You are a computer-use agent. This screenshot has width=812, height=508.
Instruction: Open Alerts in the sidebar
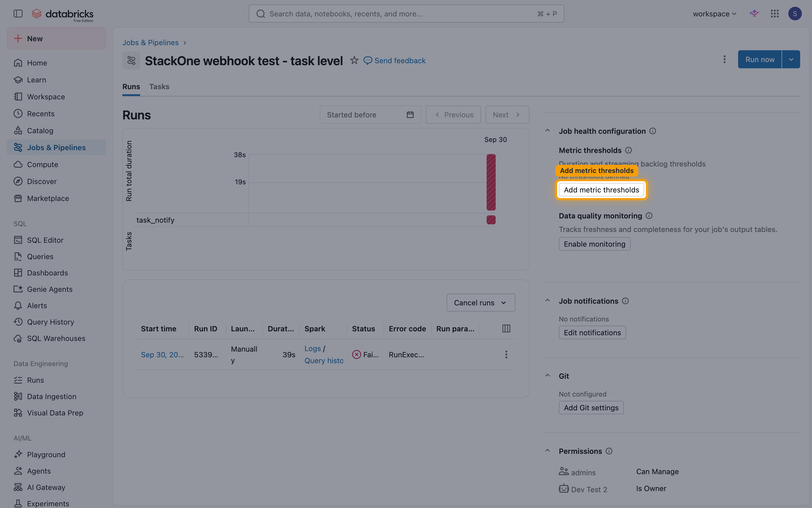tap(56, 305)
